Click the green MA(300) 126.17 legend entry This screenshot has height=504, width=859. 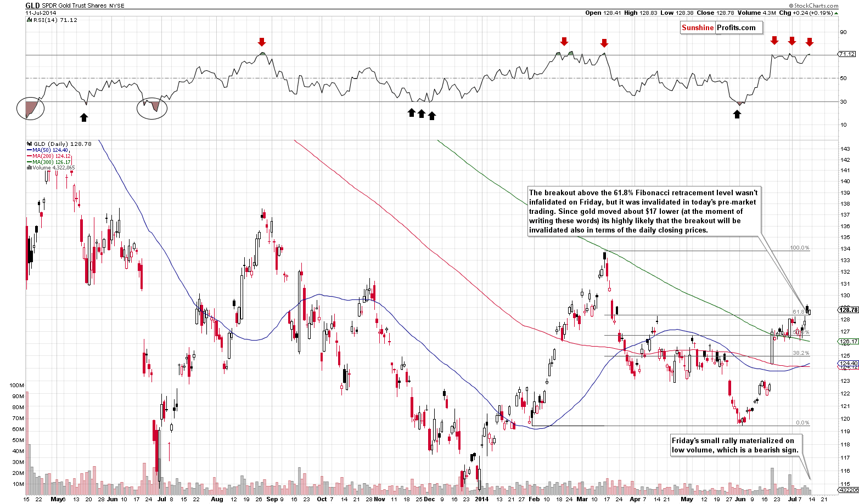pyautogui.click(x=48, y=162)
